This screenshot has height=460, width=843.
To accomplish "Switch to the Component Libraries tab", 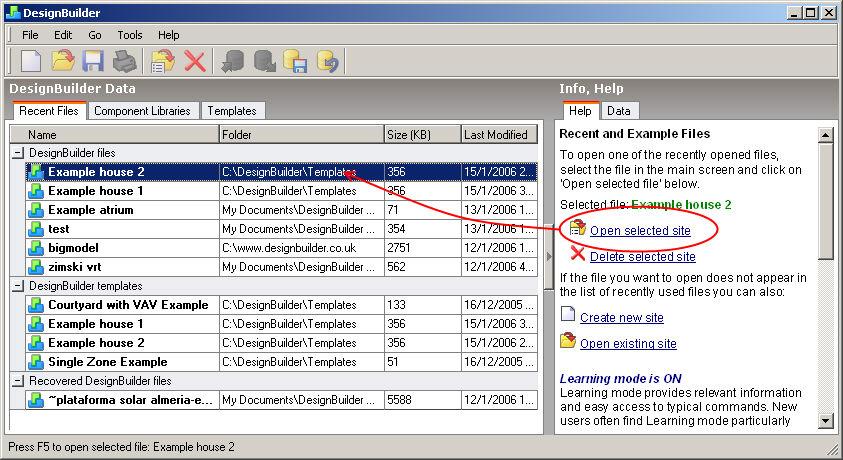I will click(142, 111).
